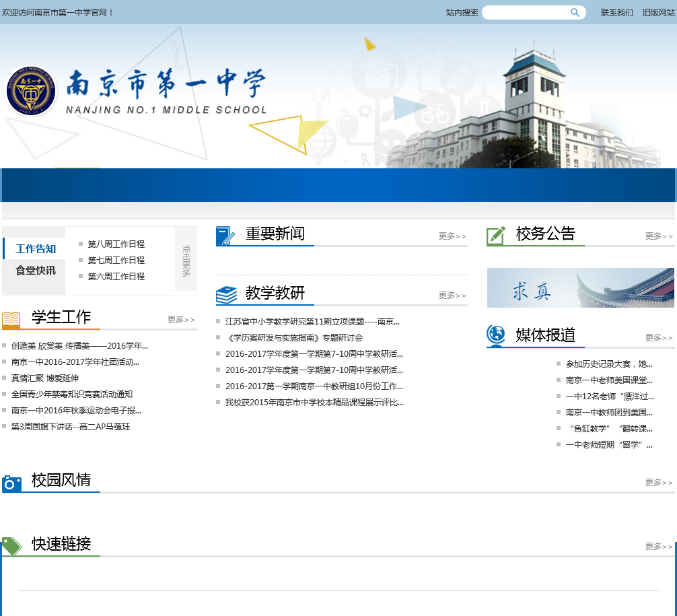The width and height of the screenshot is (677, 616).
Task: Open 我校获2015年南京市中学校本精品课程展示评比 article
Action: pos(314,403)
